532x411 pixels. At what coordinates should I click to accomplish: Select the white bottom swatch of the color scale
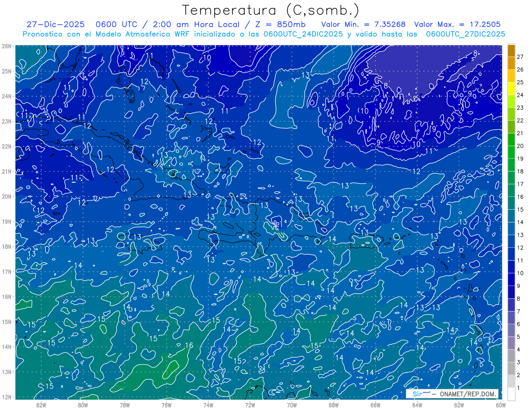click(511, 394)
